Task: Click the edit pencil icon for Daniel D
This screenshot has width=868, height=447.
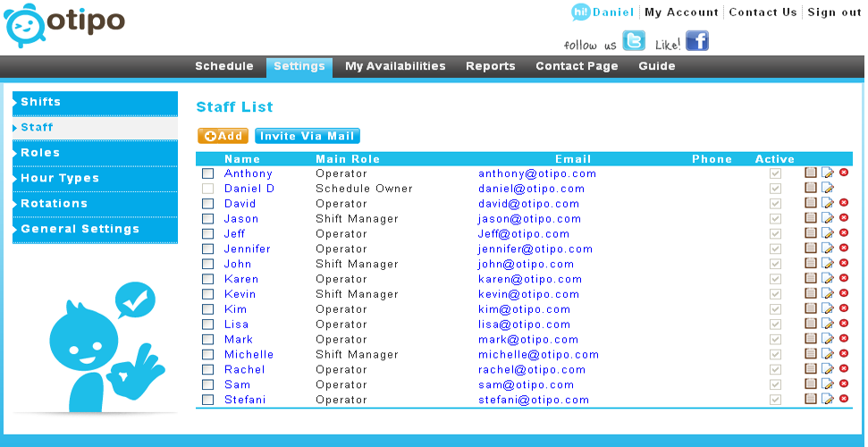Action: tap(828, 189)
